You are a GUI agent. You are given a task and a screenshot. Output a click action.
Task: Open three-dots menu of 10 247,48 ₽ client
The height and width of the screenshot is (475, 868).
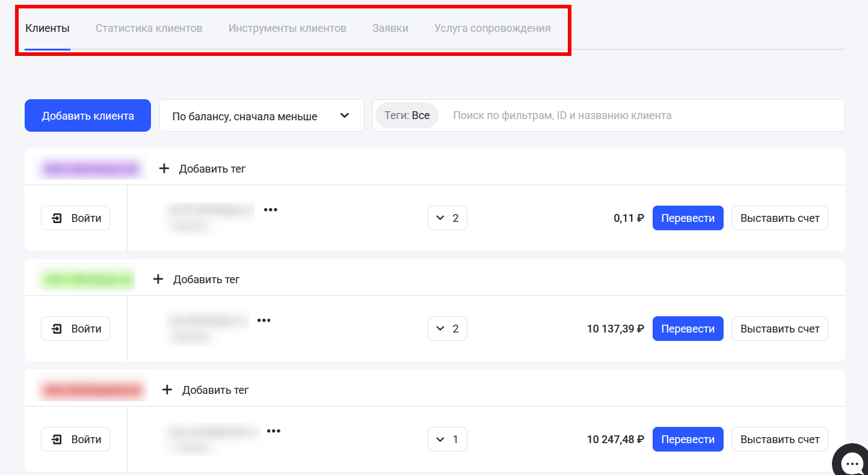coord(274,431)
